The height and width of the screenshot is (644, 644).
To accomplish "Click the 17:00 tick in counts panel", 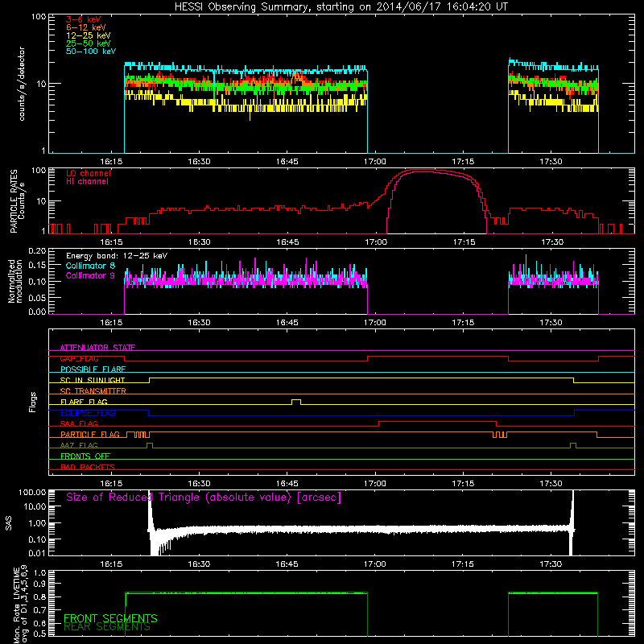I will pos(374,162).
